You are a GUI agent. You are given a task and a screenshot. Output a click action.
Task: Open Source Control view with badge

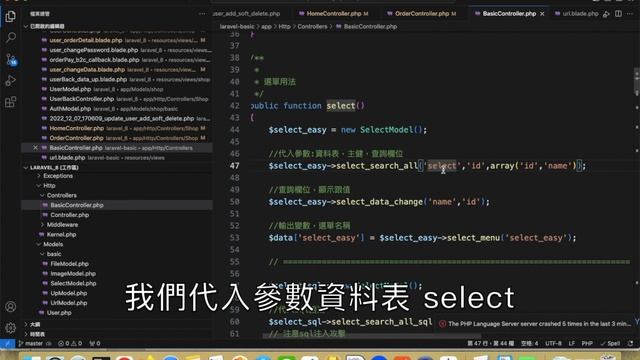tap(11, 60)
